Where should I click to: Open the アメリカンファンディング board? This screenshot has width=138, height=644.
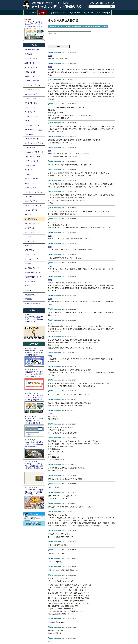(34, 58)
